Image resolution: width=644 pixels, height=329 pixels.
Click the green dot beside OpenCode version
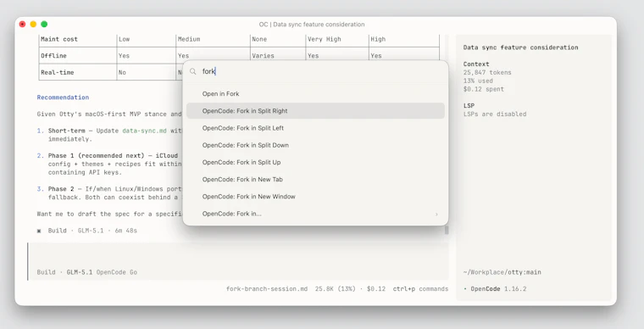pos(465,289)
